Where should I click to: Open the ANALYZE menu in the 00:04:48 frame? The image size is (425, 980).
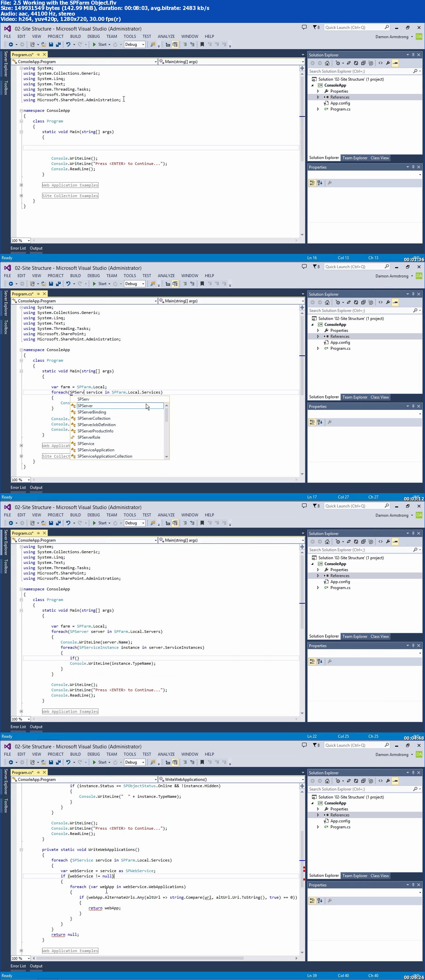tap(166, 515)
